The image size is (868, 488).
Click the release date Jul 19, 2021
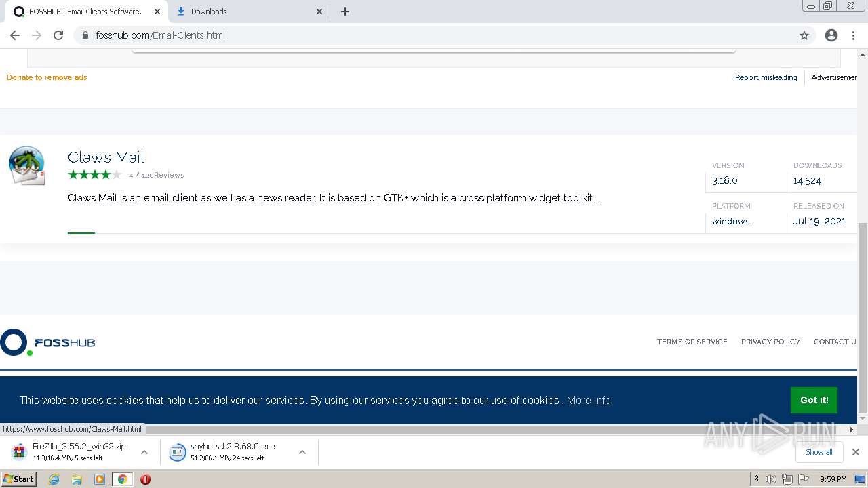819,221
